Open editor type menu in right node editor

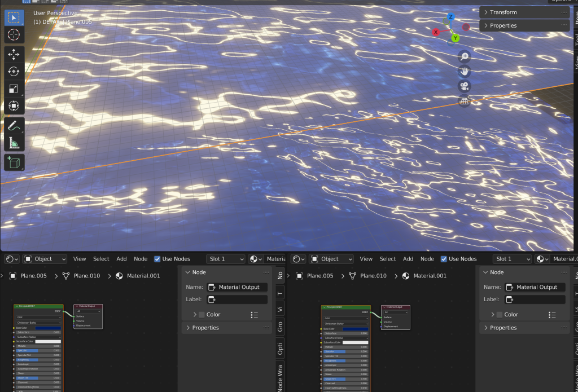click(x=298, y=259)
